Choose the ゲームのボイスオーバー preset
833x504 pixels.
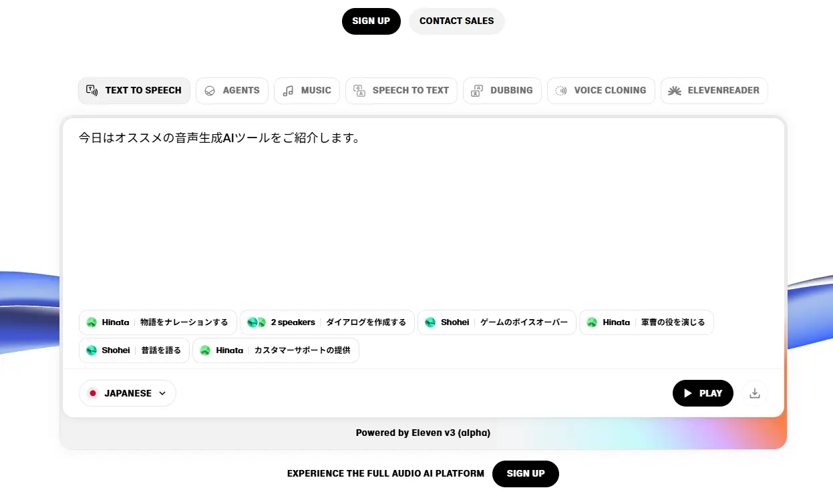point(497,322)
